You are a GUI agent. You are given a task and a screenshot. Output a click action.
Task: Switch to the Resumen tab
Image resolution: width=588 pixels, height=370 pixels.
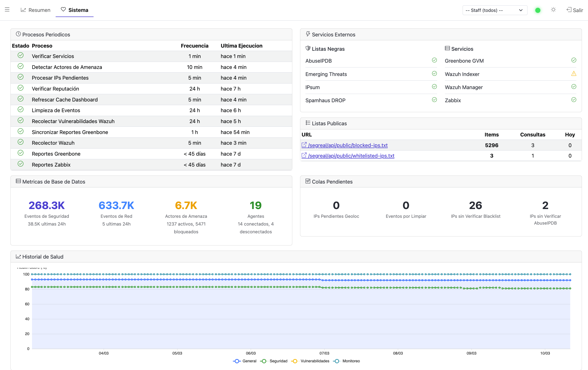click(36, 10)
